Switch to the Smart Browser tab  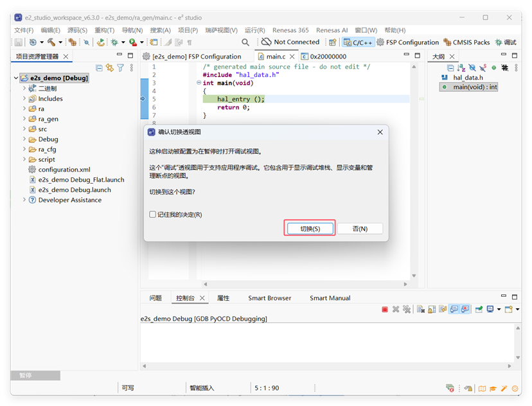click(269, 298)
